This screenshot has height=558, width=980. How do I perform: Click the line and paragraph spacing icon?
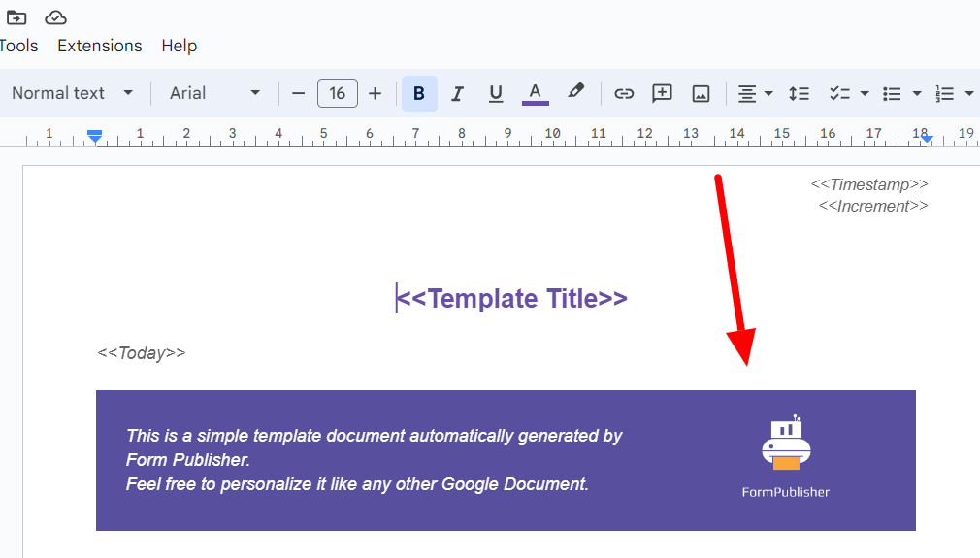[800, 94]
